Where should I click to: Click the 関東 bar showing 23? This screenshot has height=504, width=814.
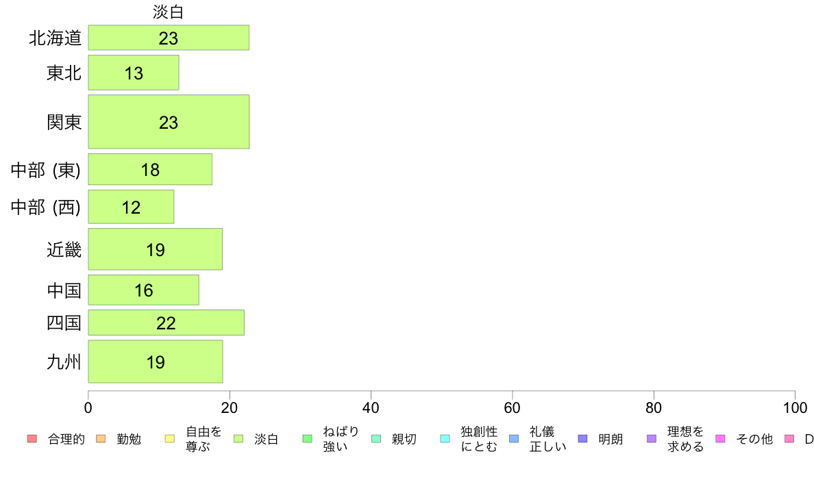tap(169, 121)
